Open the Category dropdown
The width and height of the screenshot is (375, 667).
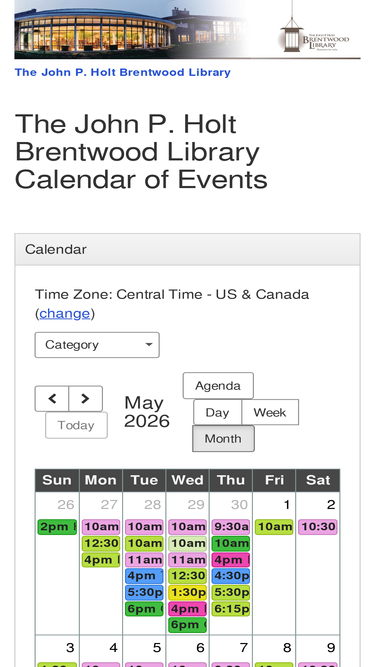97,345
